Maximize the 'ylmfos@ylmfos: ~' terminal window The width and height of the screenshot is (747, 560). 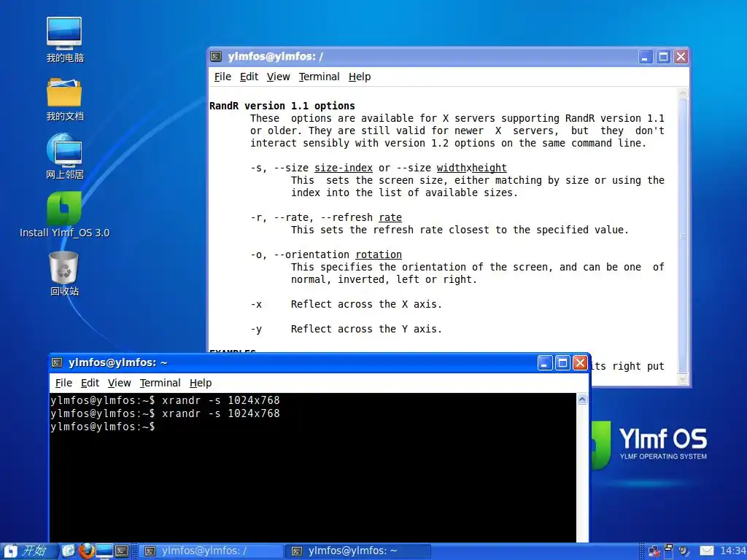tap(562, 363)
